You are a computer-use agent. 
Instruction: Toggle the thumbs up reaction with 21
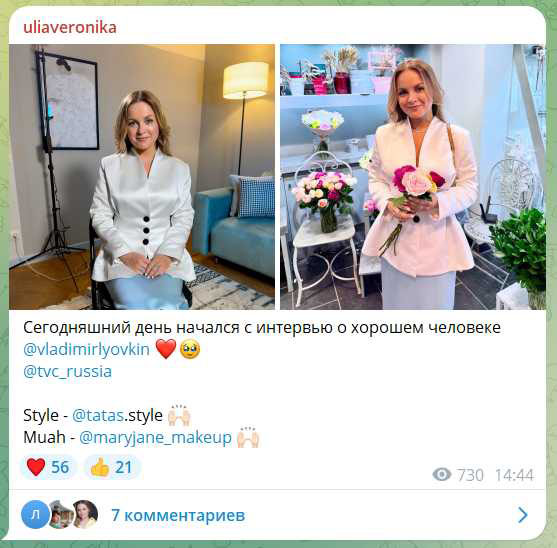coord(112,467)
